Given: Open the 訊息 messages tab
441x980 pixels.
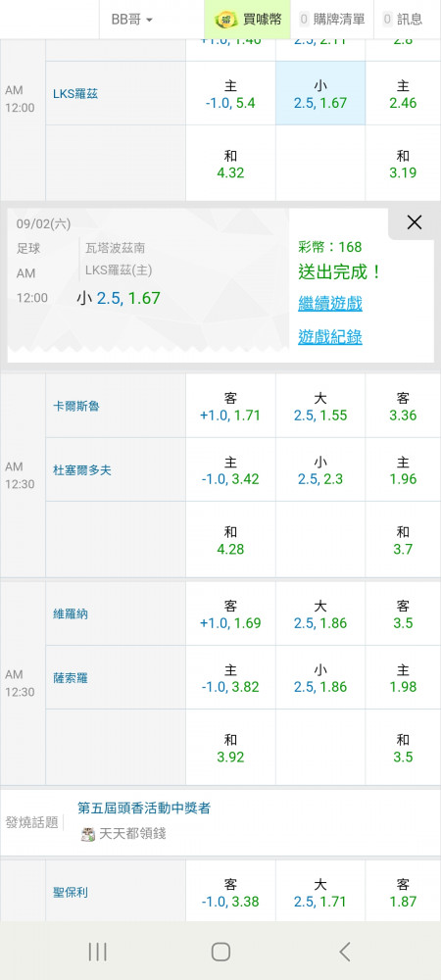Looking at the screenshot, I should click(403, 20).
